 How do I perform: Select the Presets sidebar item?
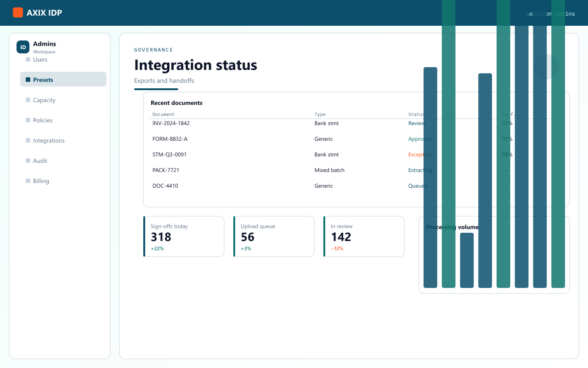click(x=63, y=79)
